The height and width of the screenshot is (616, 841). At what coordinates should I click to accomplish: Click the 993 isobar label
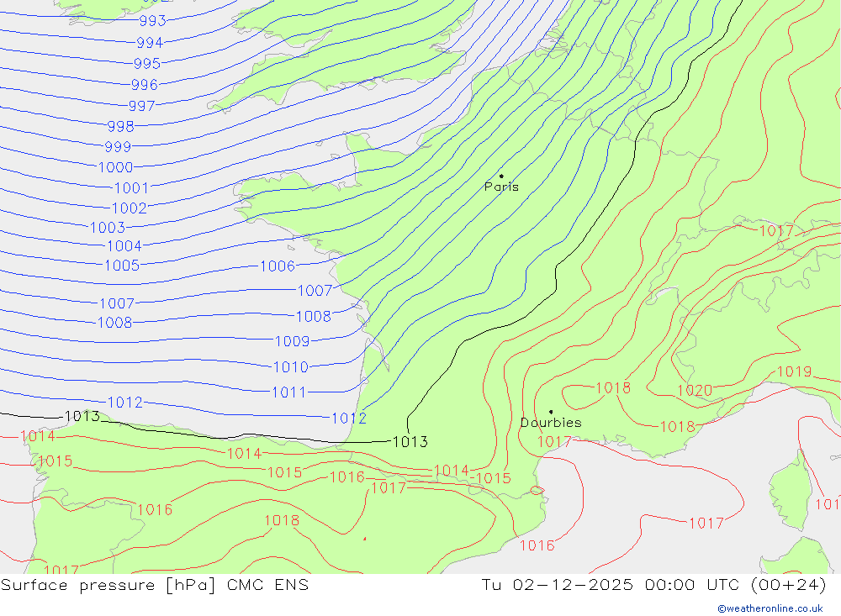pos(152,21)
